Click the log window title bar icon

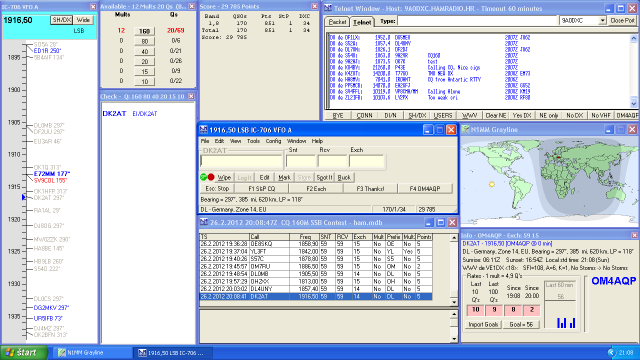pos(204,222)
